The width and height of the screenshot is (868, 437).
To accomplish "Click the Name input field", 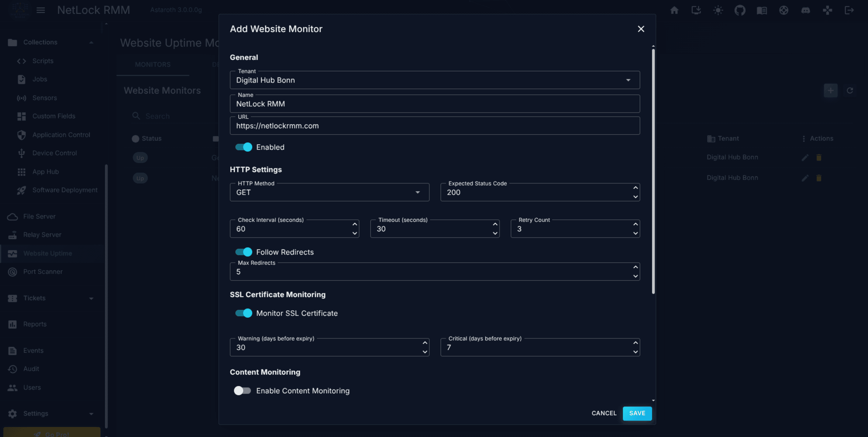I will point(435,104).
